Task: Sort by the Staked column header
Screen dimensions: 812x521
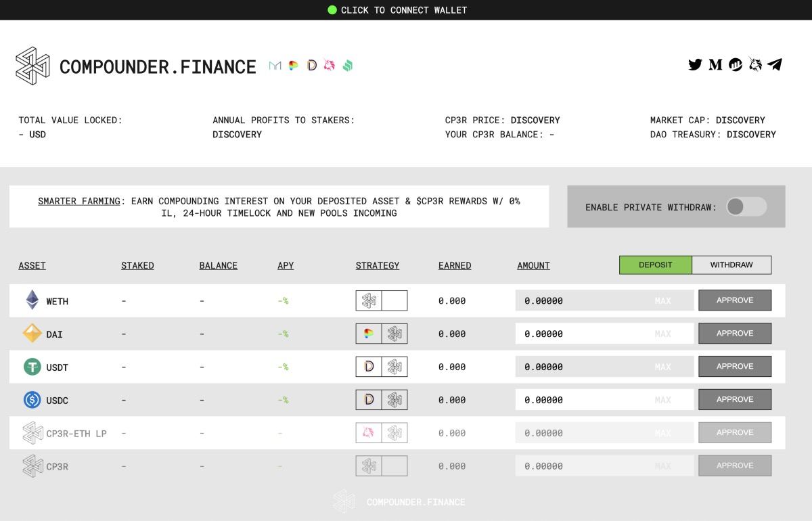Action: 137,266
